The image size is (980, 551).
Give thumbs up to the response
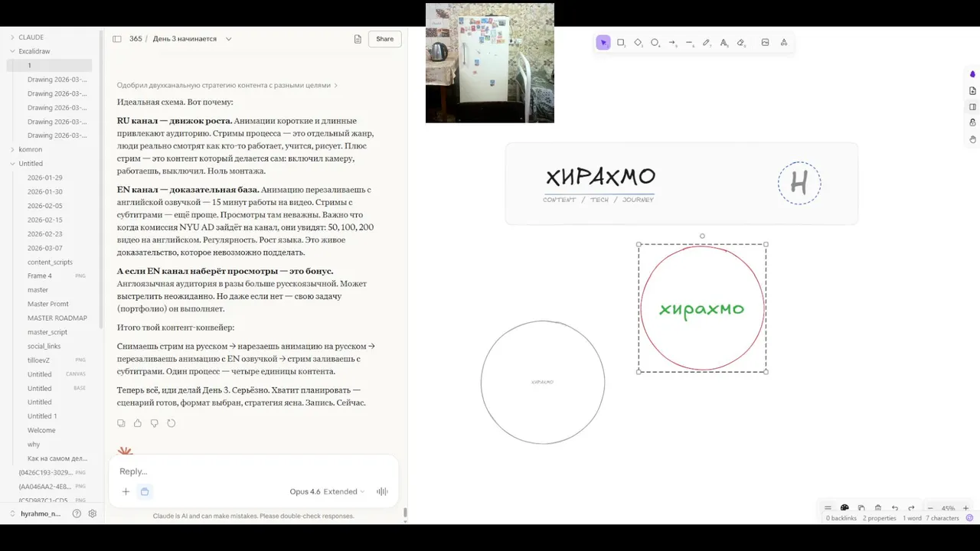(x=138, y=423)
